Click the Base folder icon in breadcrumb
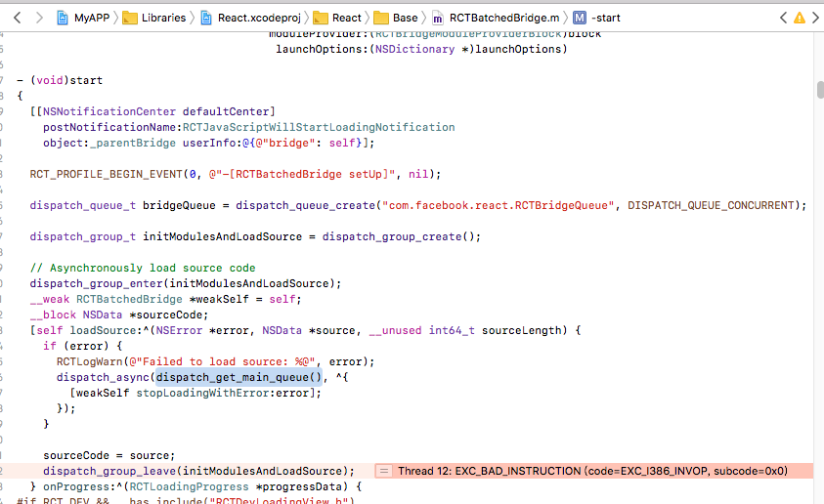824x504 pixels. (381, 19)
